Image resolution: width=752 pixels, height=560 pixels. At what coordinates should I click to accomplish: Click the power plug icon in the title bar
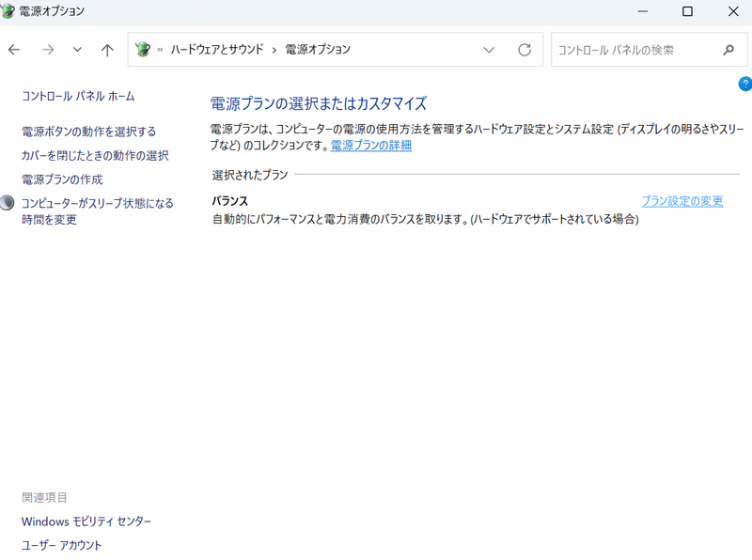[x=10, y=11]
